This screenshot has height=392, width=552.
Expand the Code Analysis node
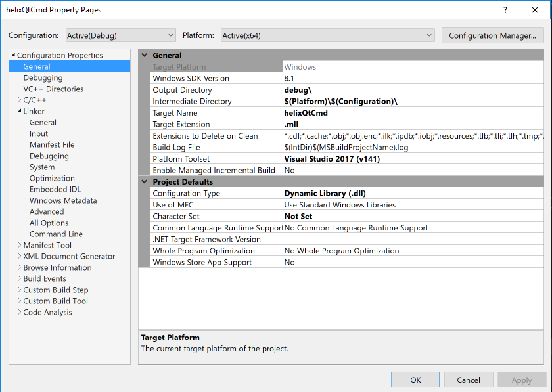[18, 312]
